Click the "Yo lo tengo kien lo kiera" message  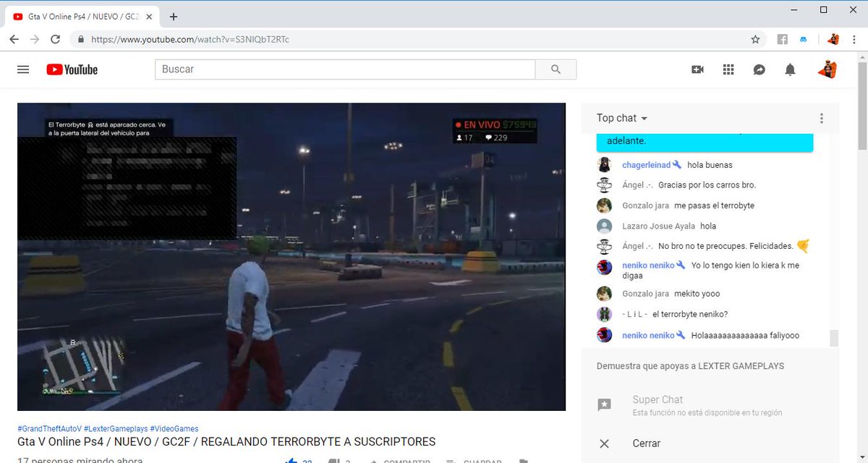[x=710, y=271]
